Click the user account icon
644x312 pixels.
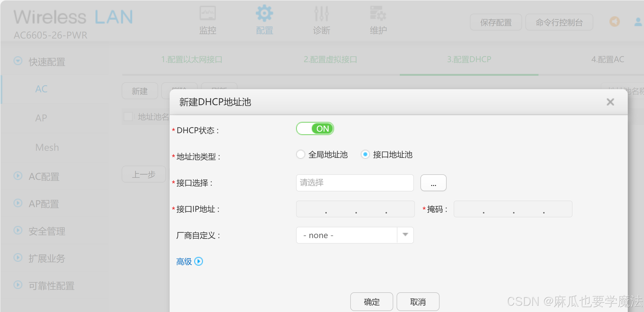[x=638, y=22]
